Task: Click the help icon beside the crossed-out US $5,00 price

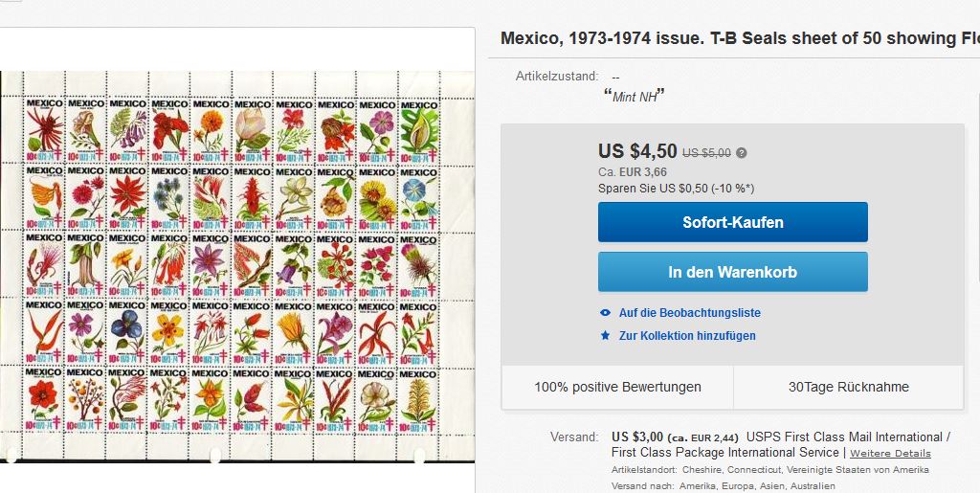Action: (x=742, y=152)
